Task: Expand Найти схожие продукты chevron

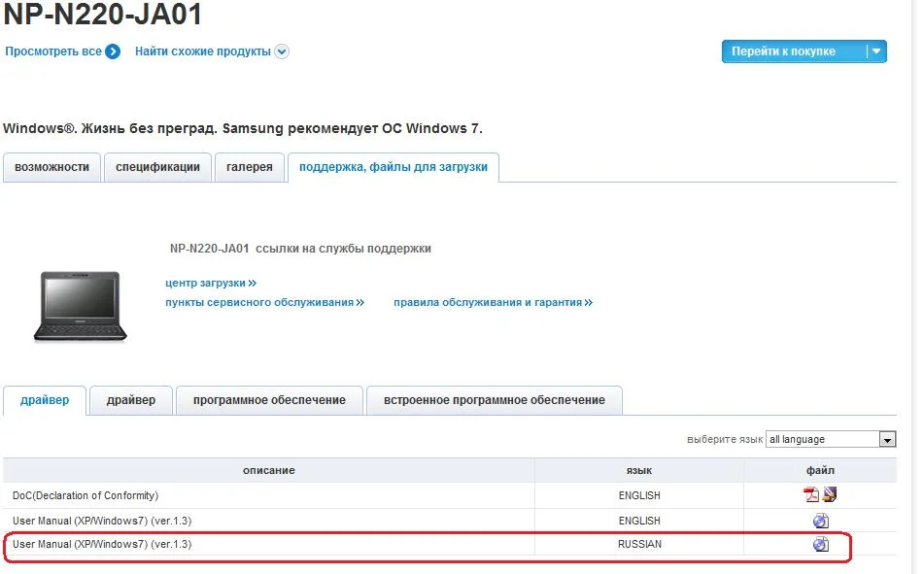Action: click(282, 51)
